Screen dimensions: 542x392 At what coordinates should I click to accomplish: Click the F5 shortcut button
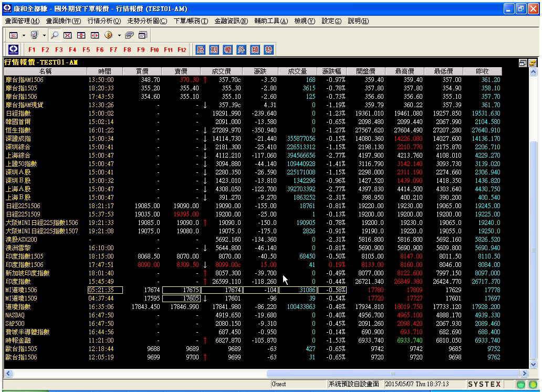point(87,49)
